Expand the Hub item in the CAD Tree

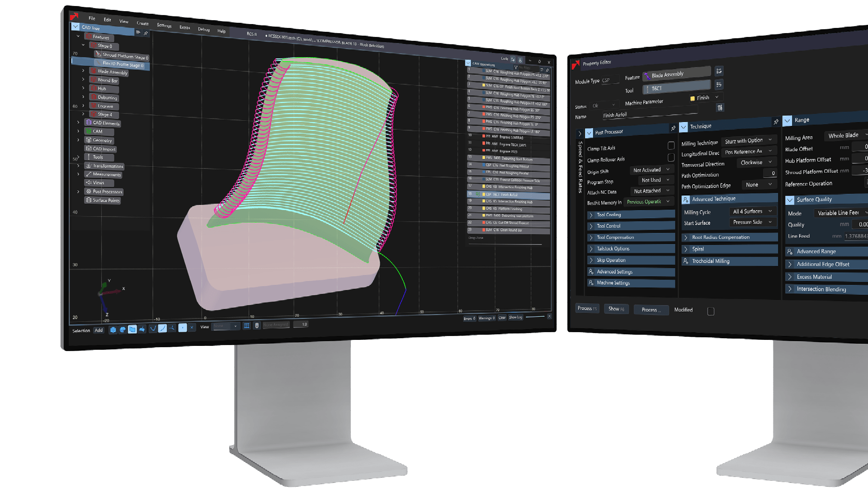click(83, 88)
